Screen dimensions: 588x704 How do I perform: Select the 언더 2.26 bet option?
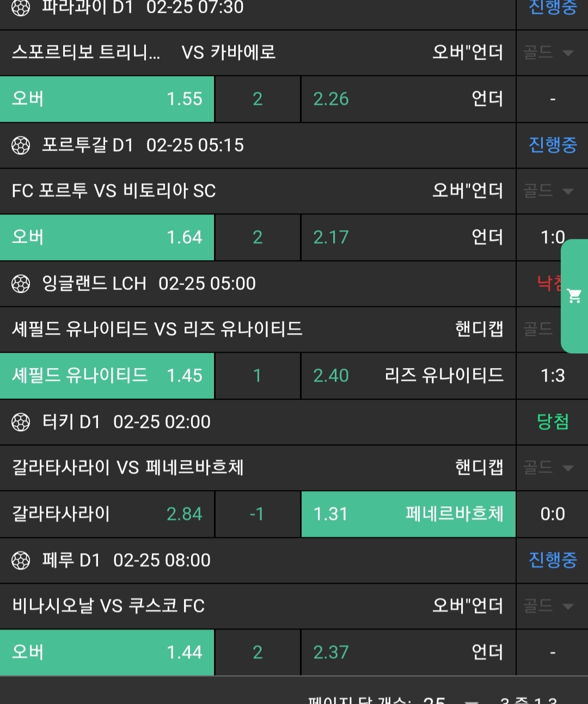point(408,99)
